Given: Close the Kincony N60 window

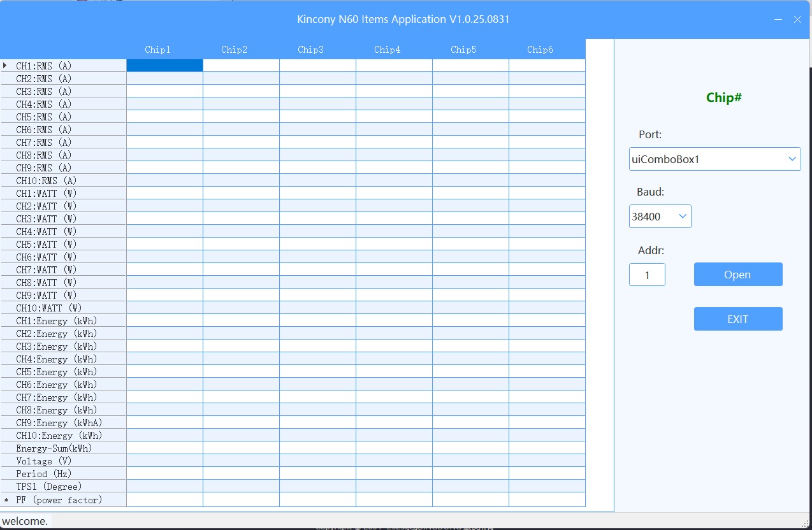Looking at the screenshot, I should [x=797, y=20].
